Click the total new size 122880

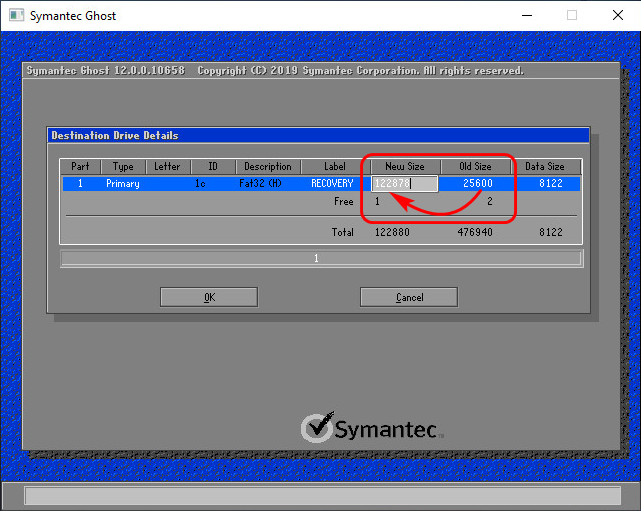pos(392,232)
